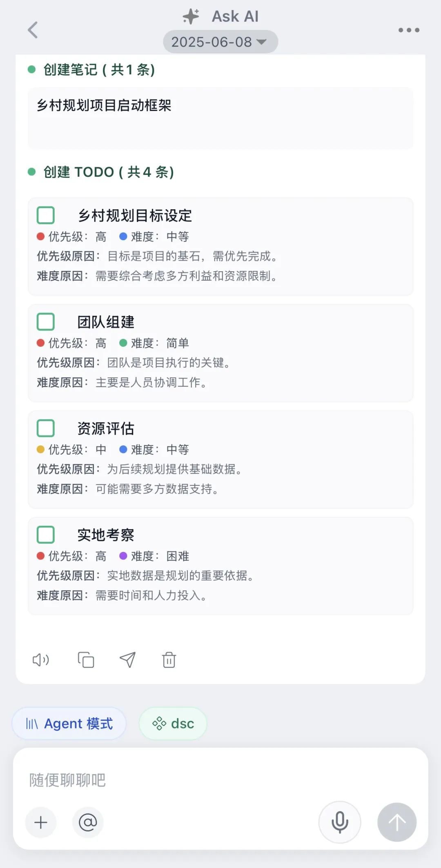Check the 乡村规划目标设定 todo
Viewport: 441px width, 868px height.
click(46, 215)
